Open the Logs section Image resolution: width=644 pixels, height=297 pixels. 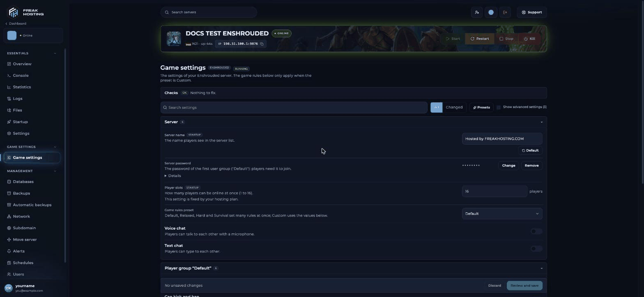[x=18, y=99]
